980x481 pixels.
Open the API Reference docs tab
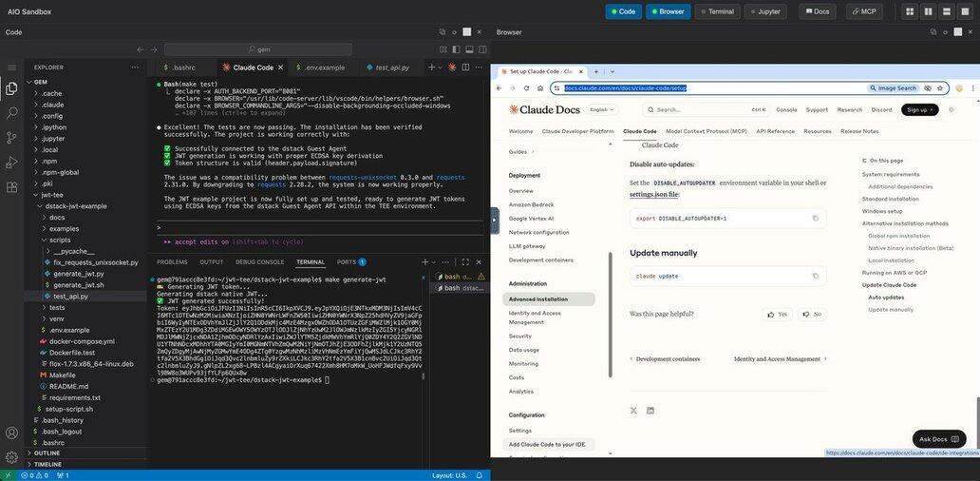(775, 131)
